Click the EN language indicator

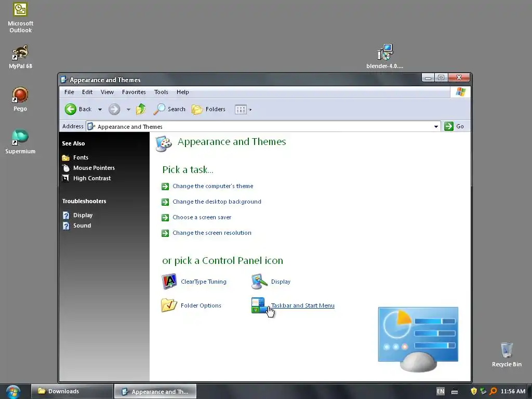coord(441,391)
